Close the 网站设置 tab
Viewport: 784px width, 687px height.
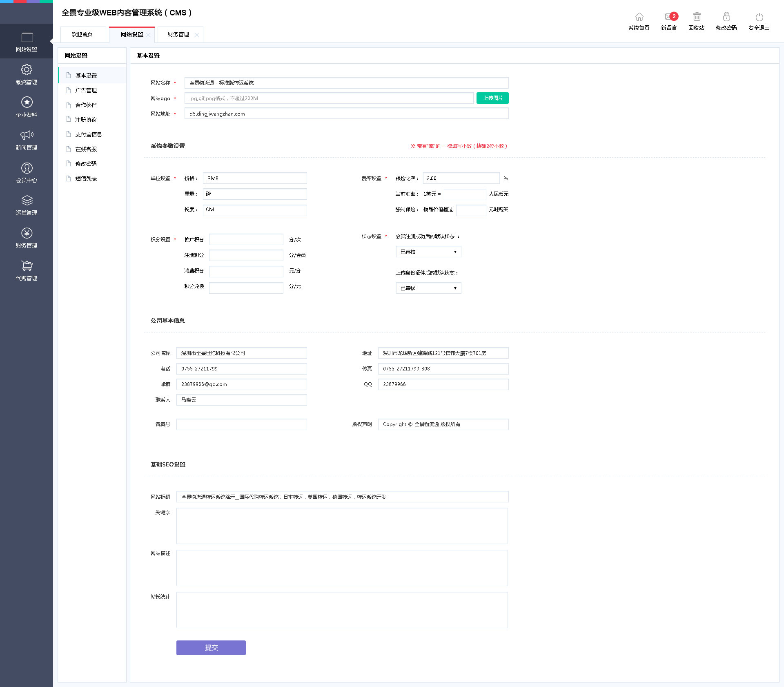tap(149, 35)
